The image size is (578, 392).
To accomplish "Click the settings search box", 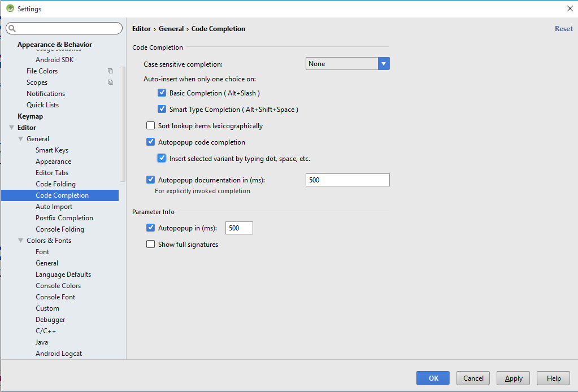I will coord(64,28).
